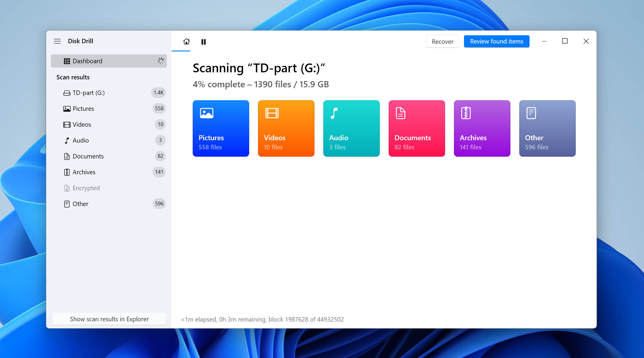Image resolution: width=644 pixels, height=358 pixels.
Task: Select Dashboard in the sidebar
Action: tap(109, 61)
